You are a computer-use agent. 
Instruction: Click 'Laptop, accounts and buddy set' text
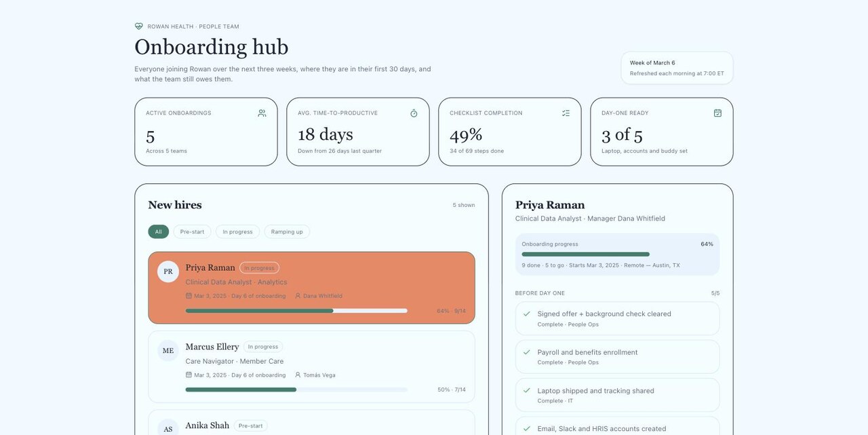point(644,151)
